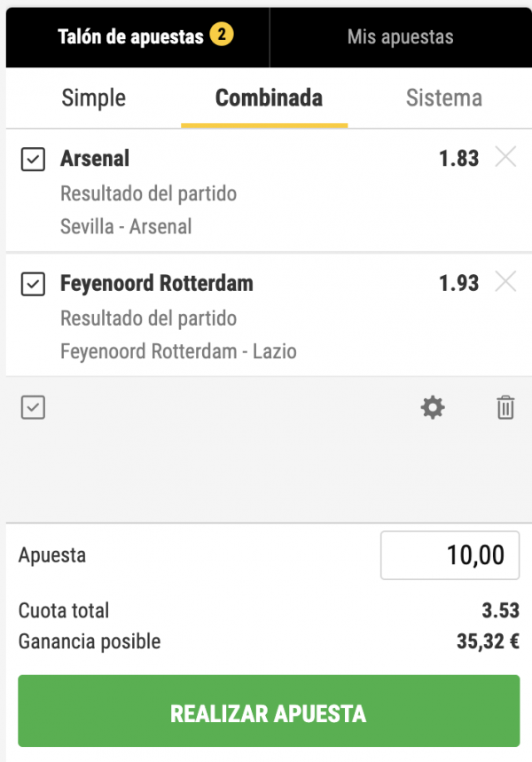Uncheck the Feyenoord Rotterdam bet checkbox

pyautogui.click(x=33, y=284)
